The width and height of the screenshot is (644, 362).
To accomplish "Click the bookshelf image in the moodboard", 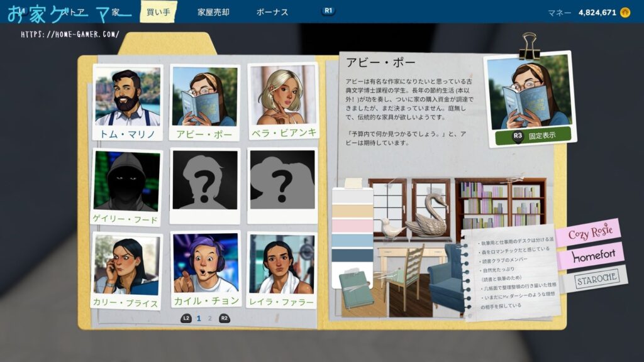I will pyautogui.click(x=500, y=203).
